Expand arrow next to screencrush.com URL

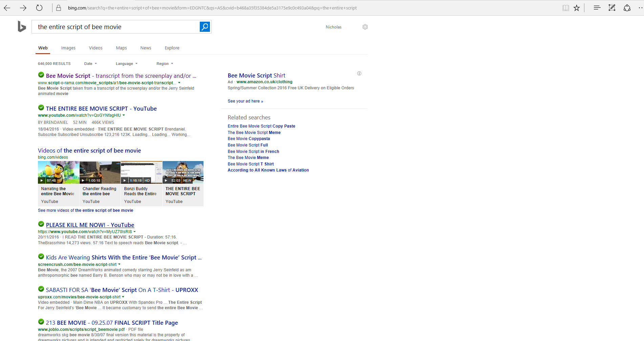coord(119,265)
